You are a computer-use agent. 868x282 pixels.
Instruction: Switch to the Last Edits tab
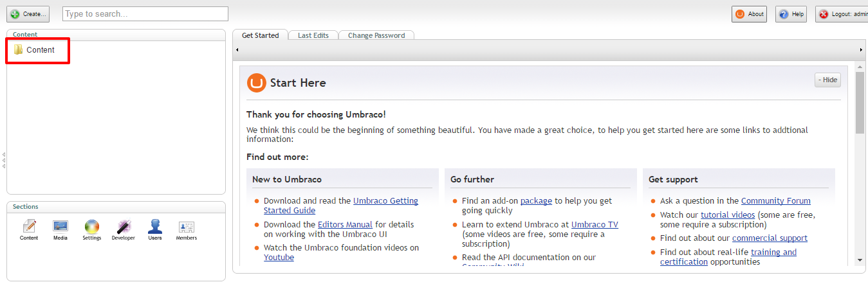(313, 35)
